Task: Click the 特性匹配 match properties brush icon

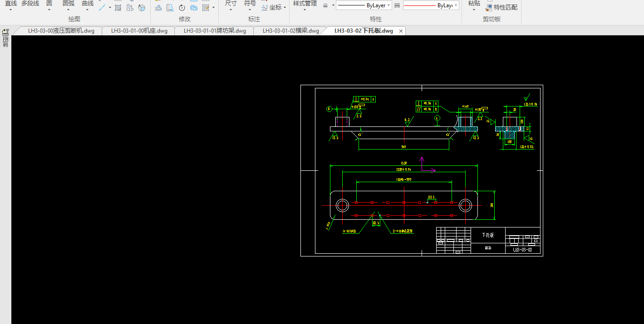Action: (x=489, y=8)
